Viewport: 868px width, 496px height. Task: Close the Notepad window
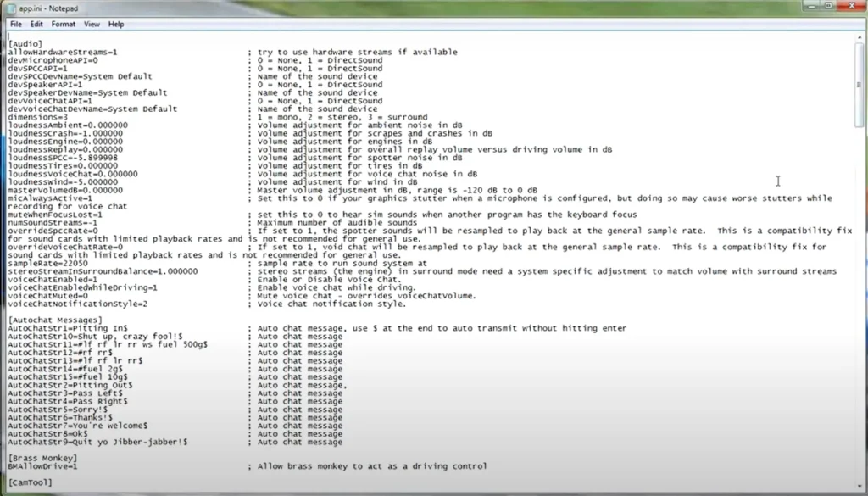point(851,6)
